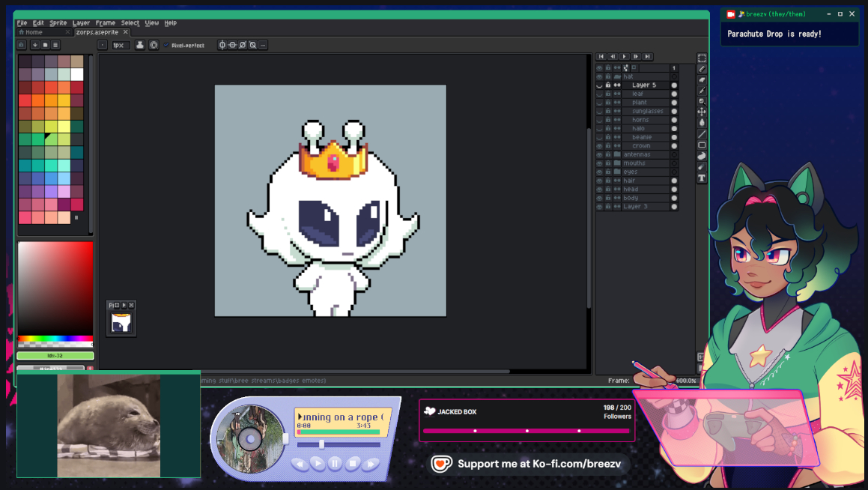The height and width of the screenshot is (490, 868).
Task: Uncheck the Pixel-perfect checkbox
Action: point(166,46)
